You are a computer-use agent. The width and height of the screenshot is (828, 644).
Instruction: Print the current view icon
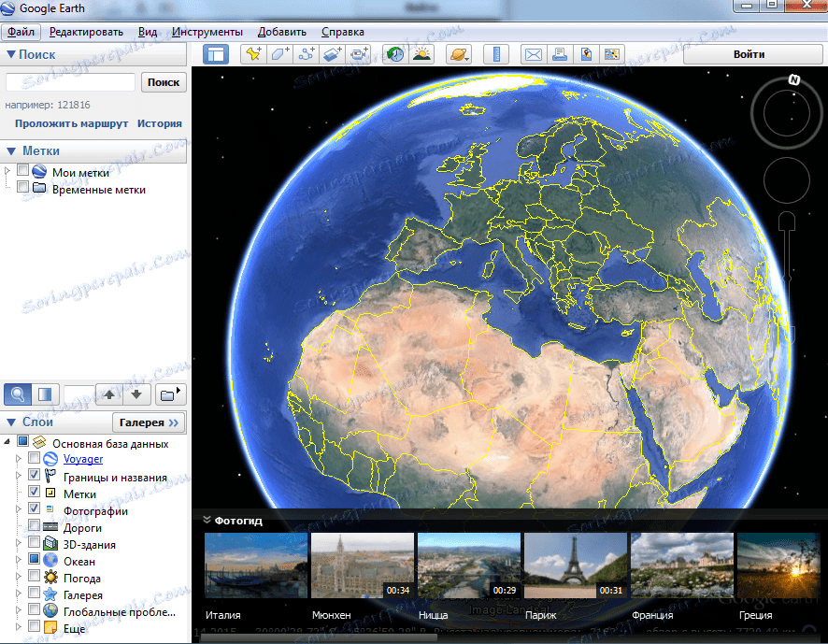pos(560,54)
